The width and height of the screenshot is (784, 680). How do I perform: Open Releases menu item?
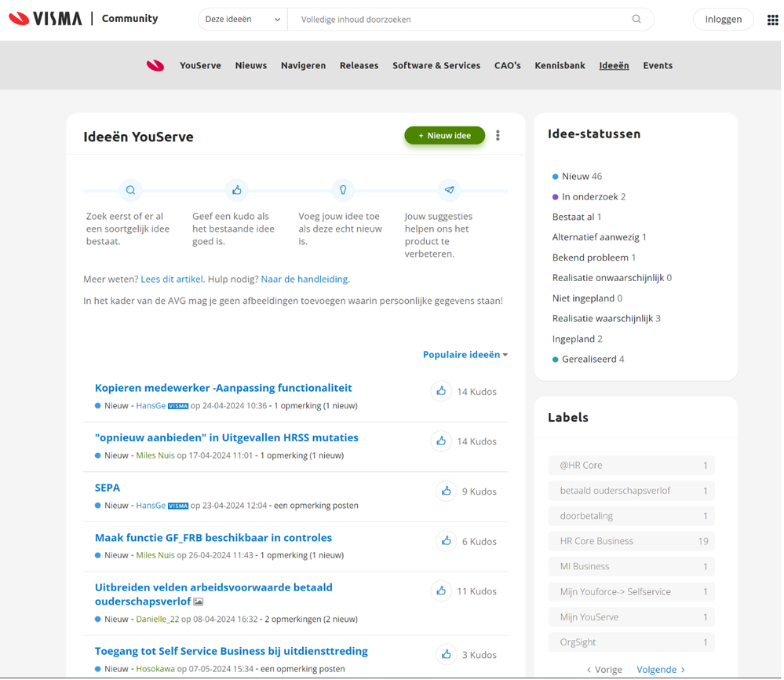pyautogui.click(x=359, y=65)
